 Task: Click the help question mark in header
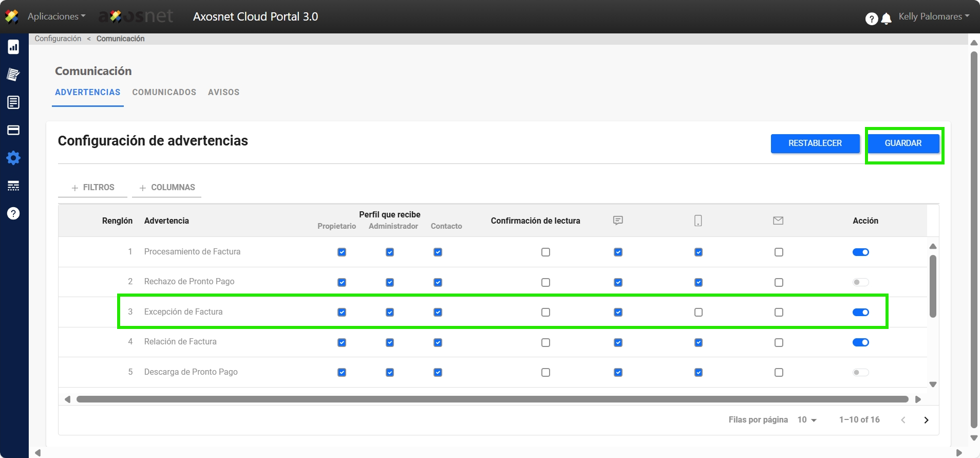tap(871, 19)
